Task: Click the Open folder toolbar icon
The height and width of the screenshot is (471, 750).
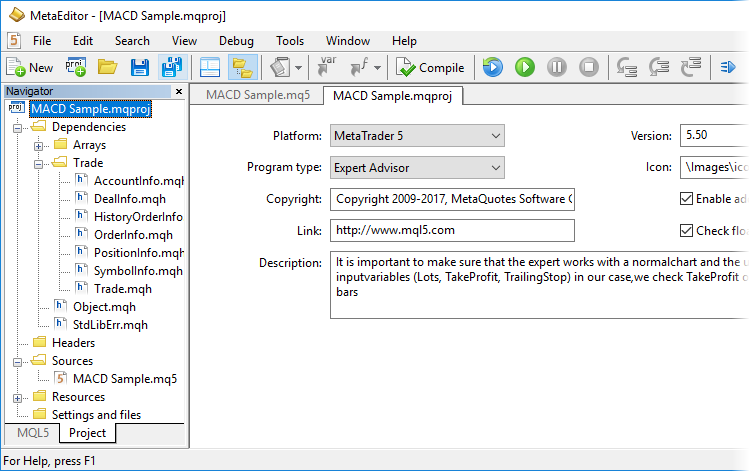Action: click(107, 68)
